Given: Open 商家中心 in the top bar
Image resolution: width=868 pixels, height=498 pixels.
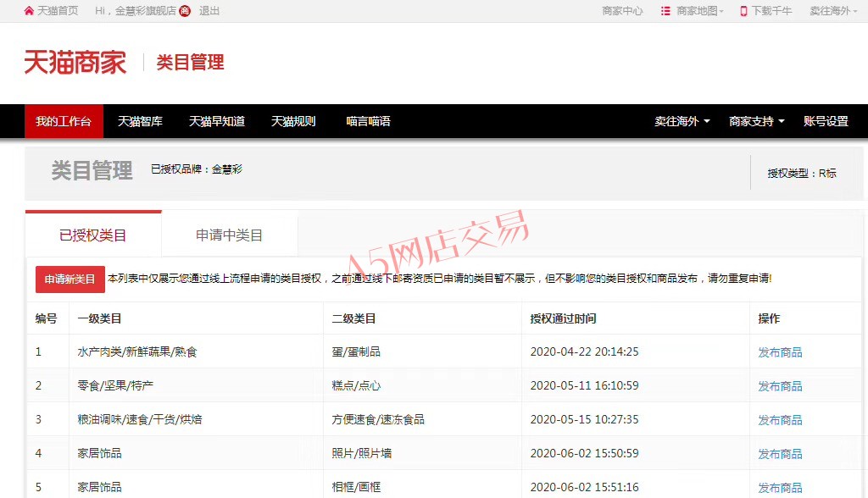Looking at the screenshot, I should [623, 11].
